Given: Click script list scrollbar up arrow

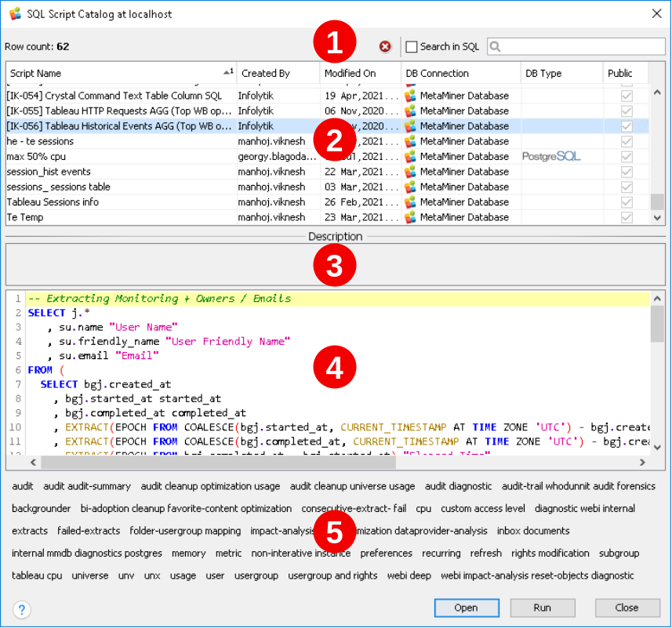Looking at the screenshot, I should (x=657, y=92).
